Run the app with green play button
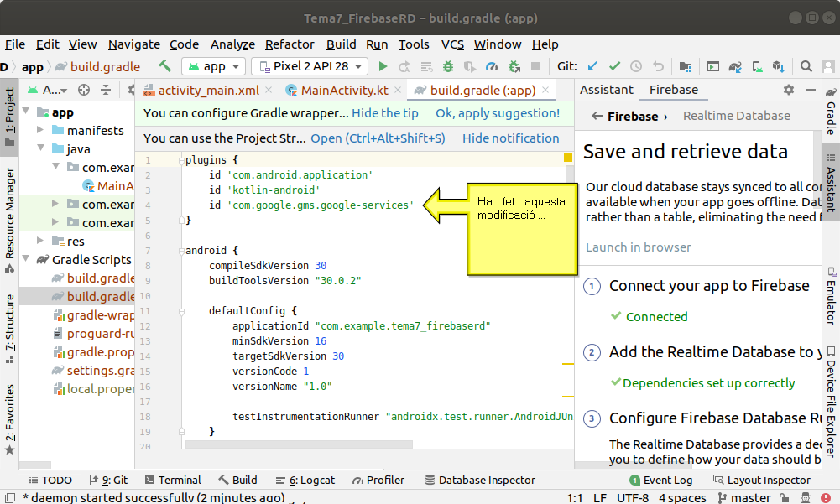Screen dimensions: 840x504 point(383,66)
